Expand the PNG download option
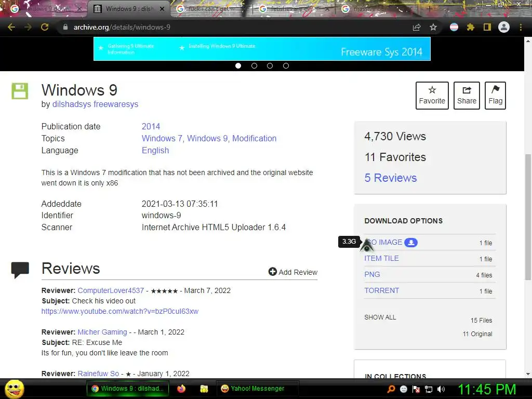This screenshot has width=532, height=399. point(372,274)
